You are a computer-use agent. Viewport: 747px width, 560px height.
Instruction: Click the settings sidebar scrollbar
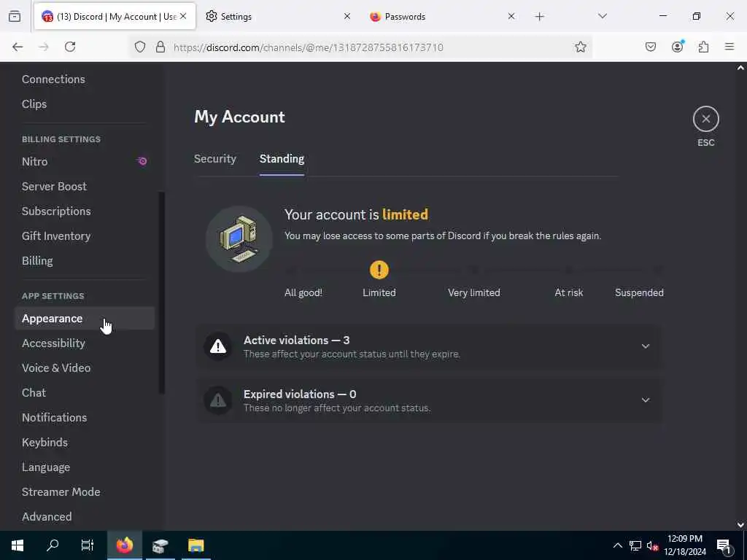pyautogui.click(x=161, y=293)
